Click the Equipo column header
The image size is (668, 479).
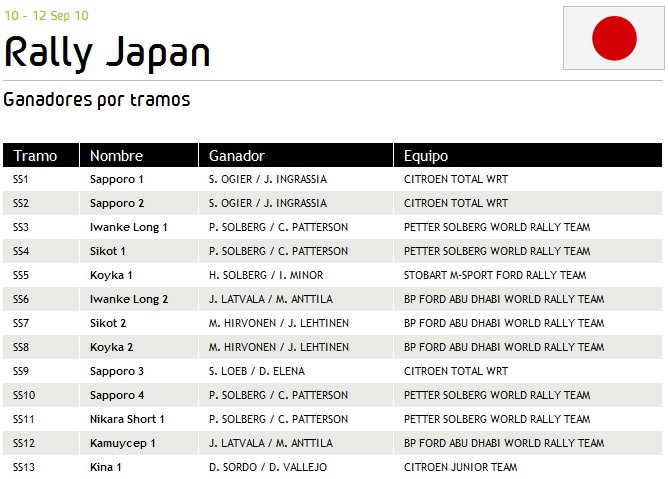[x=426, y=156]
